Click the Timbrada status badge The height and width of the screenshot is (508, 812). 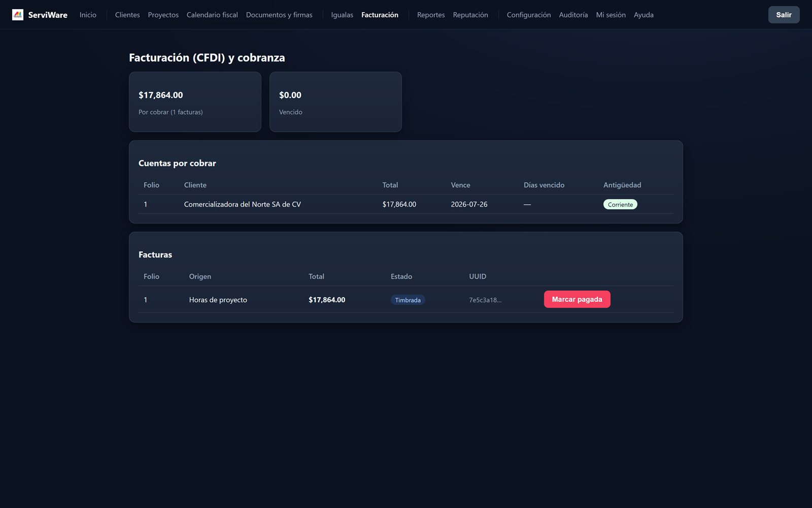click(x=408, y=300)
